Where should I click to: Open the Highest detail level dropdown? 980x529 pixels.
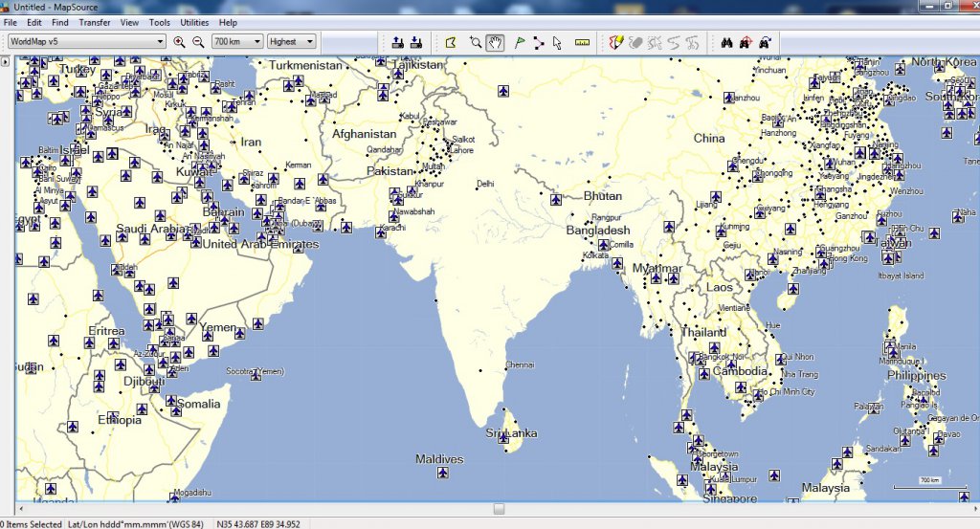tap(311, 42)
